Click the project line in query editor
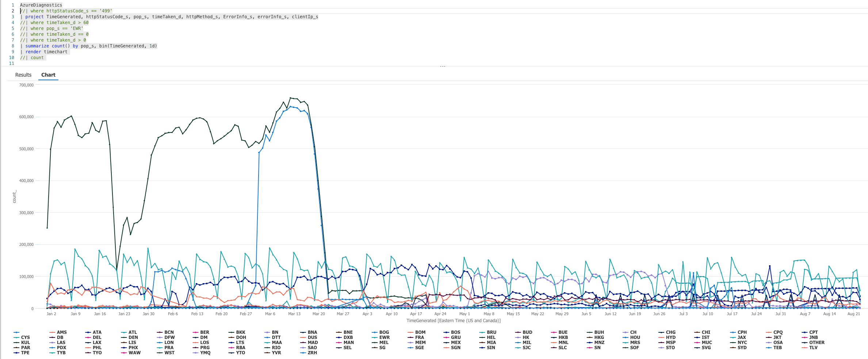 169,17
